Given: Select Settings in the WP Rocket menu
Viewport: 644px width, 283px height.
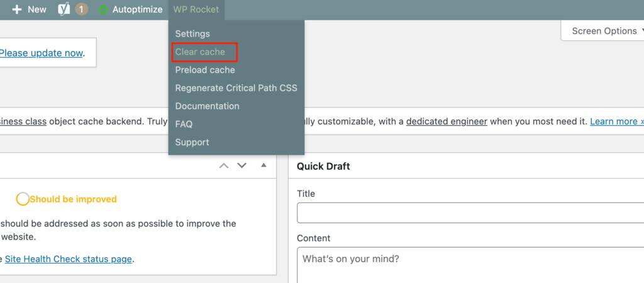Looking at the screenshot, I should [192, 34].
